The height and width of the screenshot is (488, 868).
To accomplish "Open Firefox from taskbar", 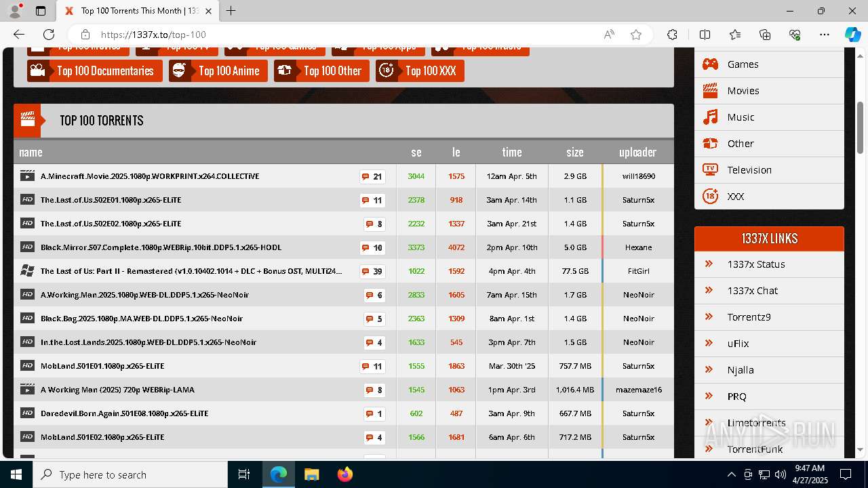I will 345,474.
